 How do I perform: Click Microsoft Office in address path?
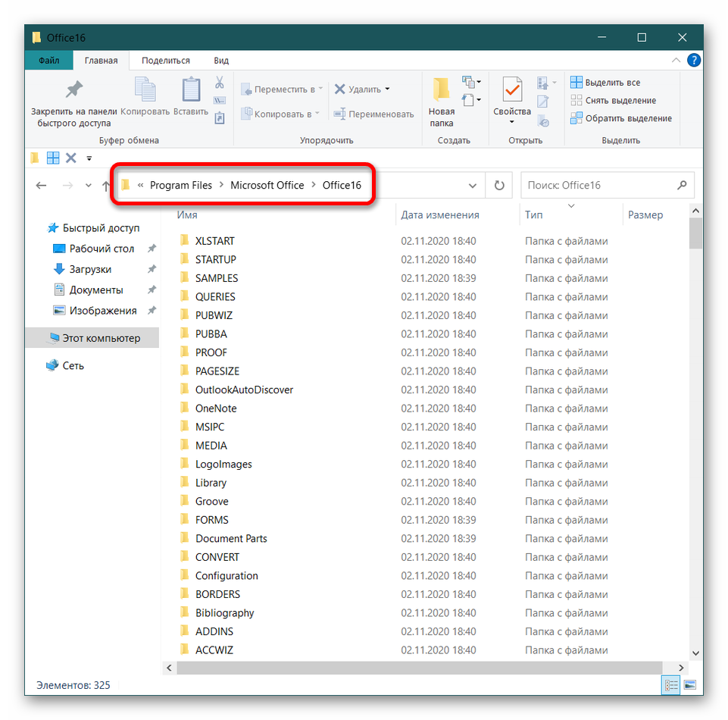point(267,185)
